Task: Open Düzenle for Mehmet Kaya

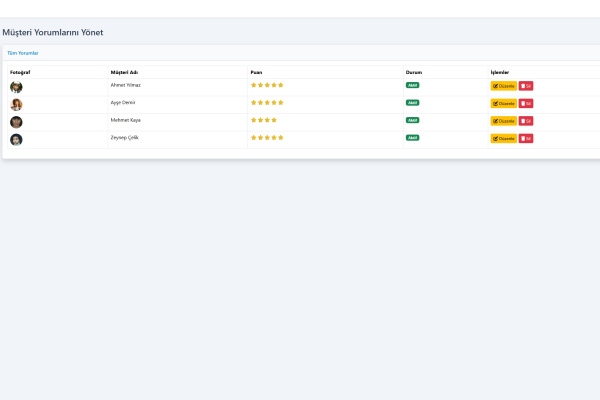Action: point(503,121)
